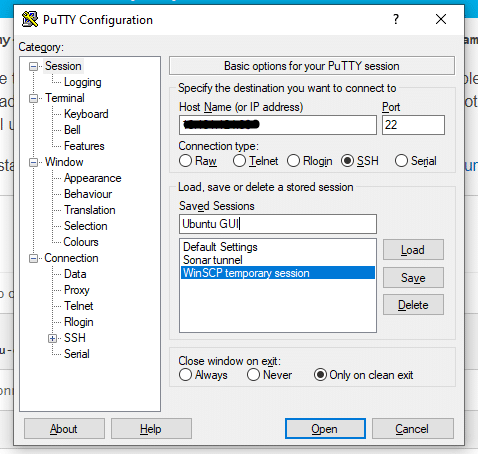
Task: Open Telnet settings in category tree
Action: (79, 306)
